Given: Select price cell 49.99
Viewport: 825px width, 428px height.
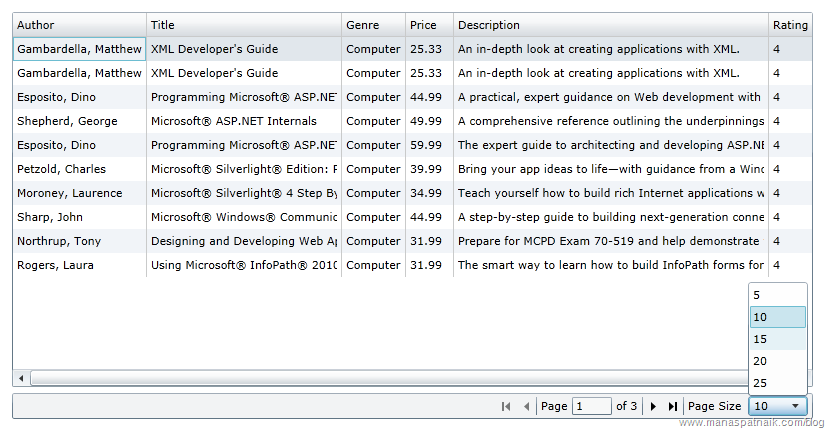Looking at the screenshot, I should 429,121.
